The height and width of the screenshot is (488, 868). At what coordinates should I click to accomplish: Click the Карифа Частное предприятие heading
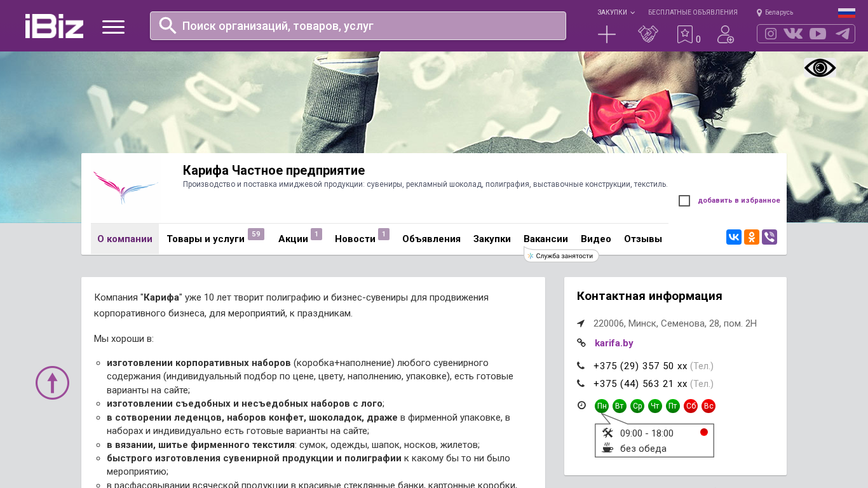tap(274, 170)
